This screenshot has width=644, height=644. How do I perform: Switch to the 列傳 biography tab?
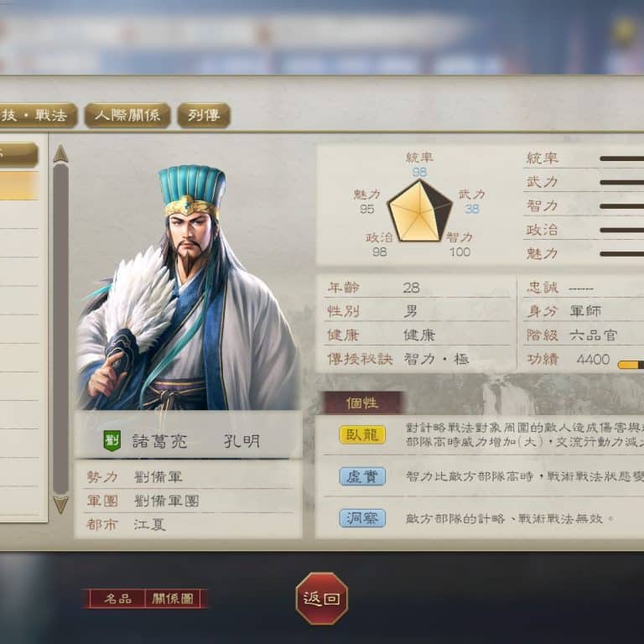(x=204, y=116)
